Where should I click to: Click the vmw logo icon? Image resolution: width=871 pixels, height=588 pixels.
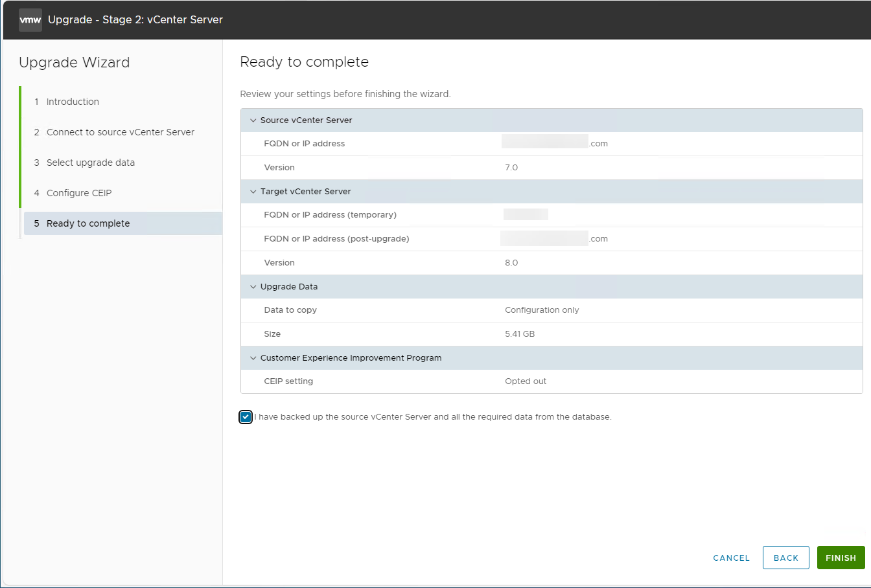pyautogui.click(x=30, y=20)
